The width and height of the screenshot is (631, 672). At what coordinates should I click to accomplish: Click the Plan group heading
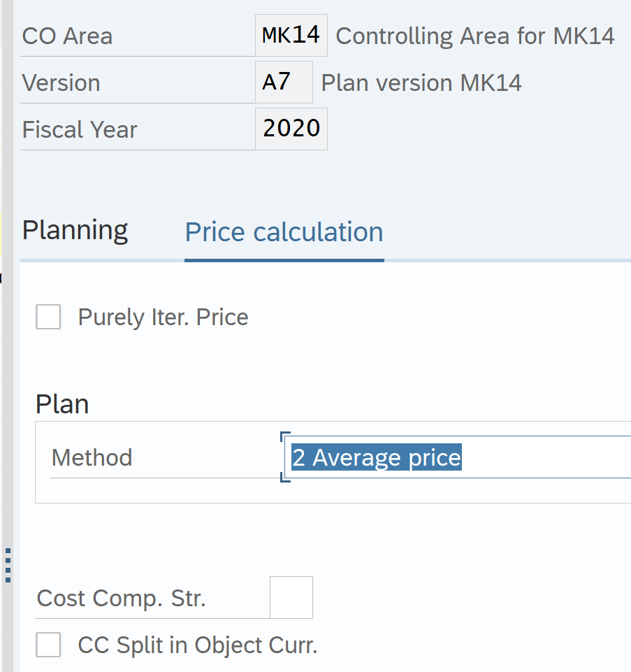click(62, 404)
